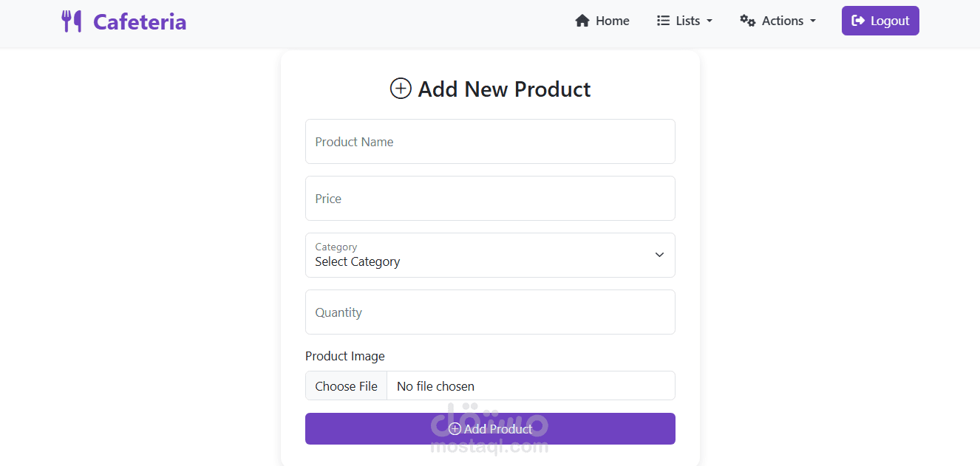Click the Home house icon
980x466 pixels.
click(582, 21)
